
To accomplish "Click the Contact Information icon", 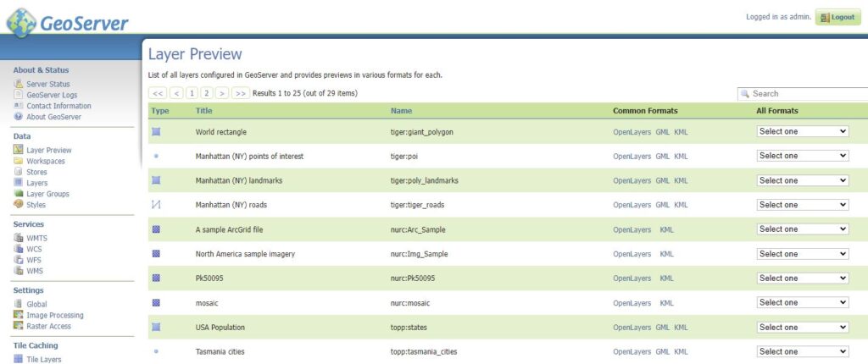I will 19,106.
